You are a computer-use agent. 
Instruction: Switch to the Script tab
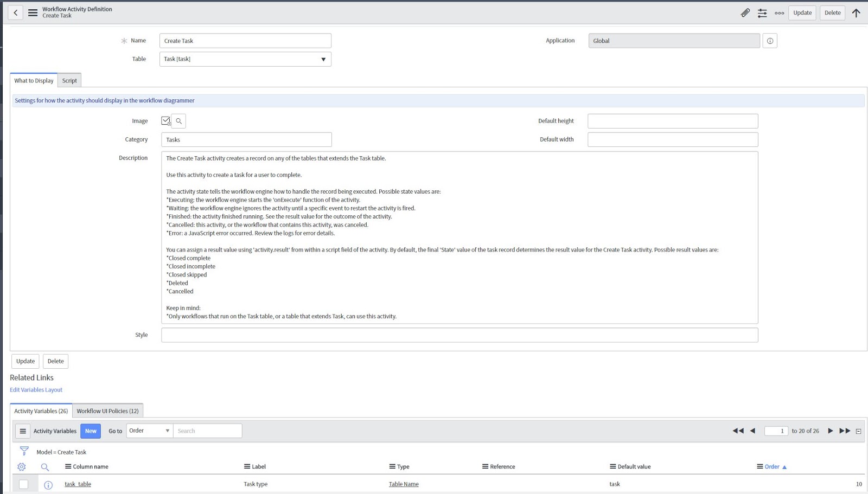coord(69,80)
